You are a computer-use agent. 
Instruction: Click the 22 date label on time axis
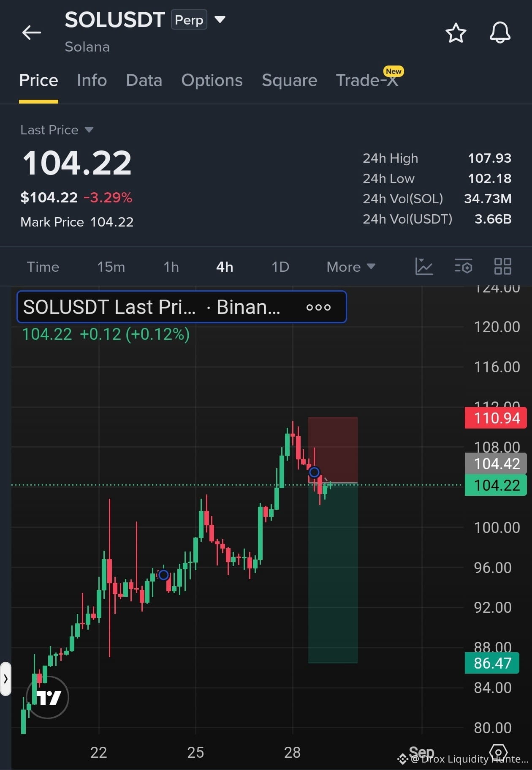98,753
